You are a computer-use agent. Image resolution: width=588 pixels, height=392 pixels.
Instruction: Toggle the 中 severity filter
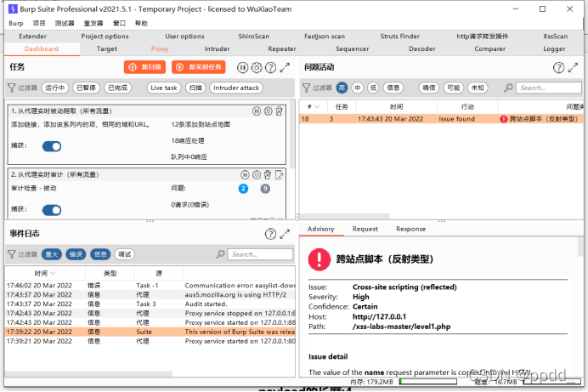(358, 88)
